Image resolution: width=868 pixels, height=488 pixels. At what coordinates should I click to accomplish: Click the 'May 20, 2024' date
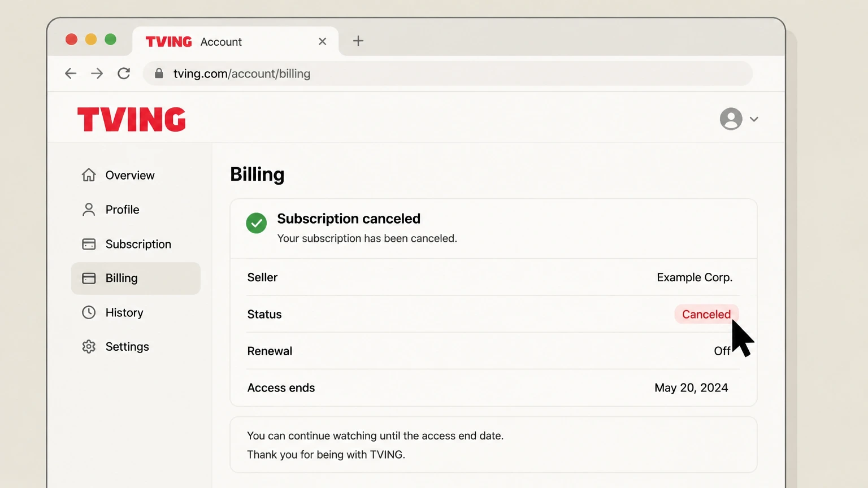coord(691,387)
